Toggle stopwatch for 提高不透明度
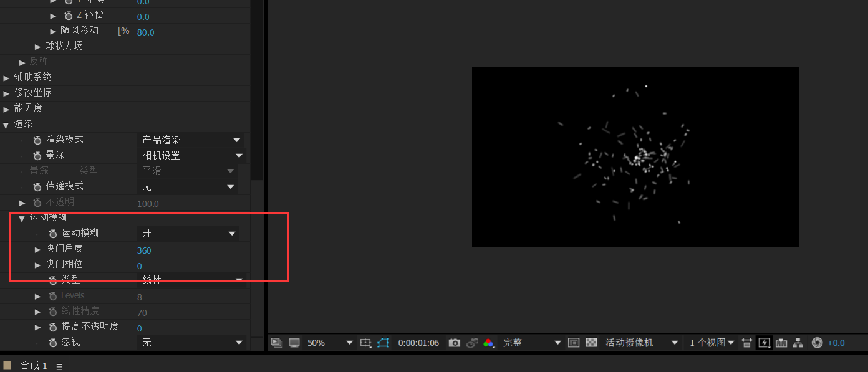The width and height of the screenshot is (868, 372). pyautogui.click(x=53, y=327)
